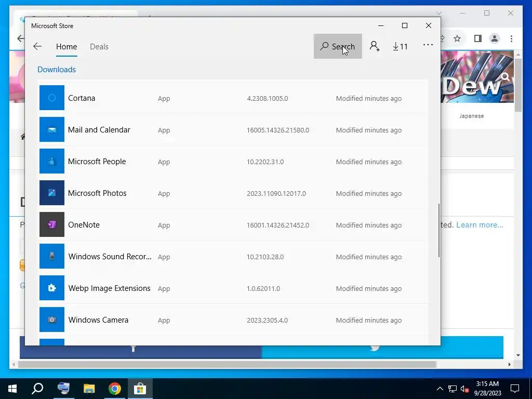Viewport: 532px width, 399px height.
Task: Open the Mail and Calendar app icon
Action: point(51,129)
